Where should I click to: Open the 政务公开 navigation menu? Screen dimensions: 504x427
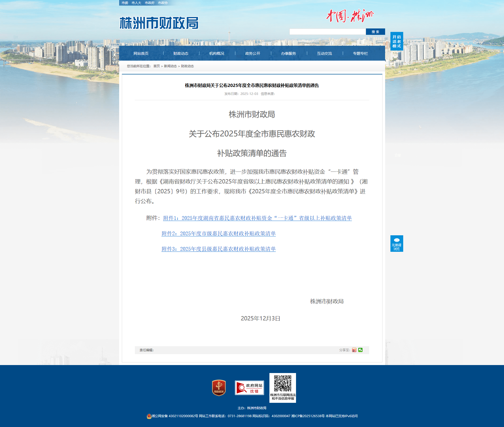[x=252, y=53]
